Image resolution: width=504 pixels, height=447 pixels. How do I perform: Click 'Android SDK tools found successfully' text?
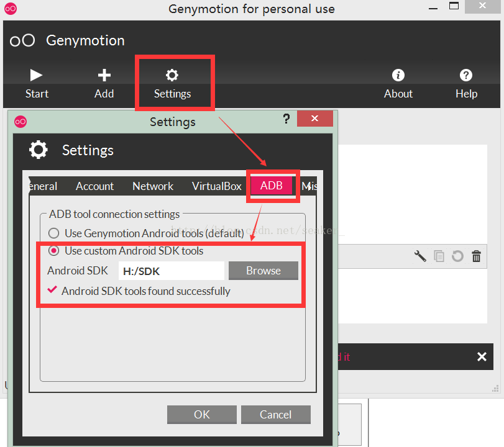(x=146, y=291)
